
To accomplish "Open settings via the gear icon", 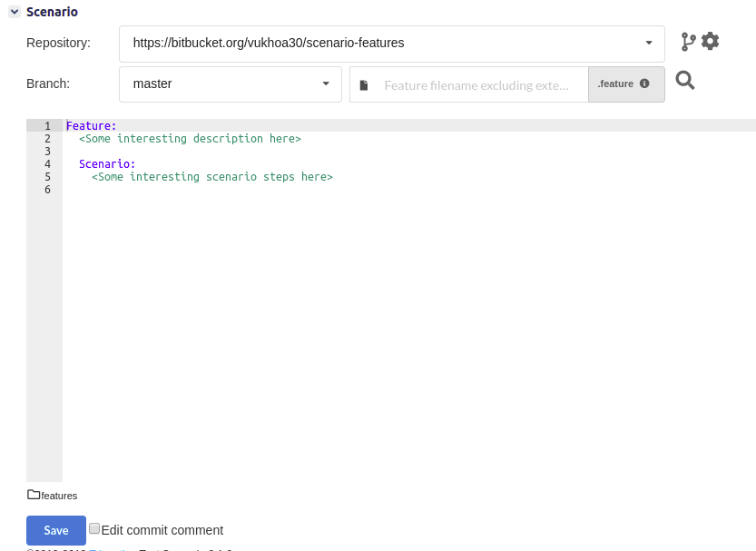I will click(x=711, y=42).
